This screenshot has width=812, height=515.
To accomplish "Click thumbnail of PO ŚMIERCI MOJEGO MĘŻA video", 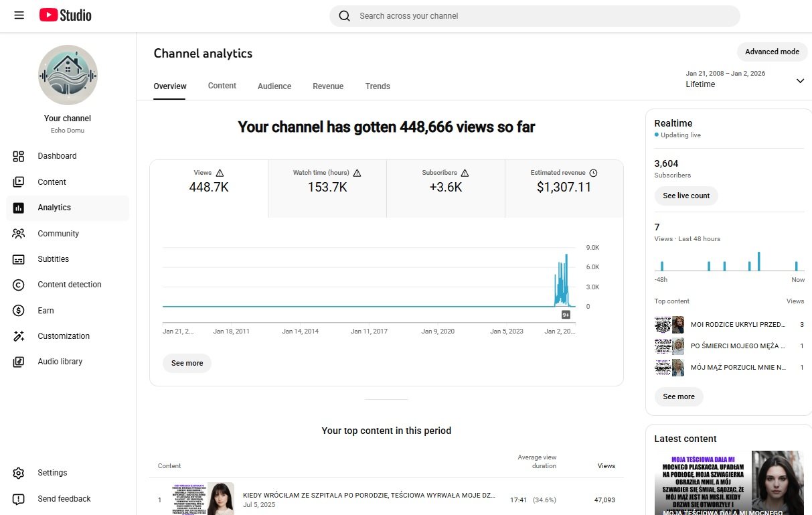I will pos(669,346).
